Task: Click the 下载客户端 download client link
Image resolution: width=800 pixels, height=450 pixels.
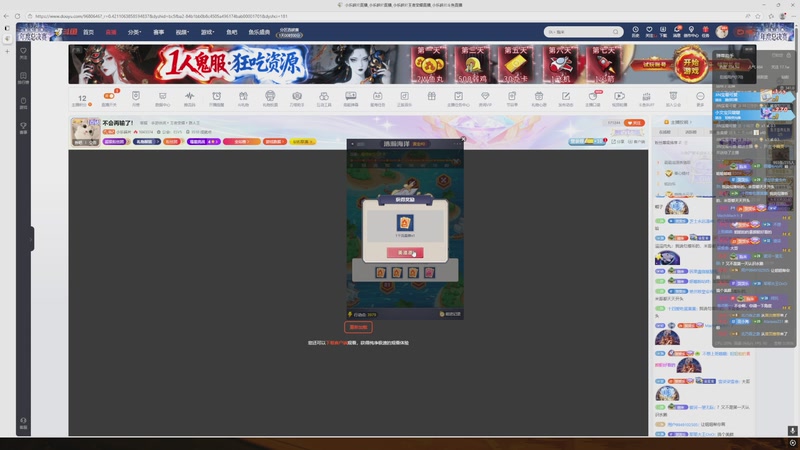Action: pos(337,343)
